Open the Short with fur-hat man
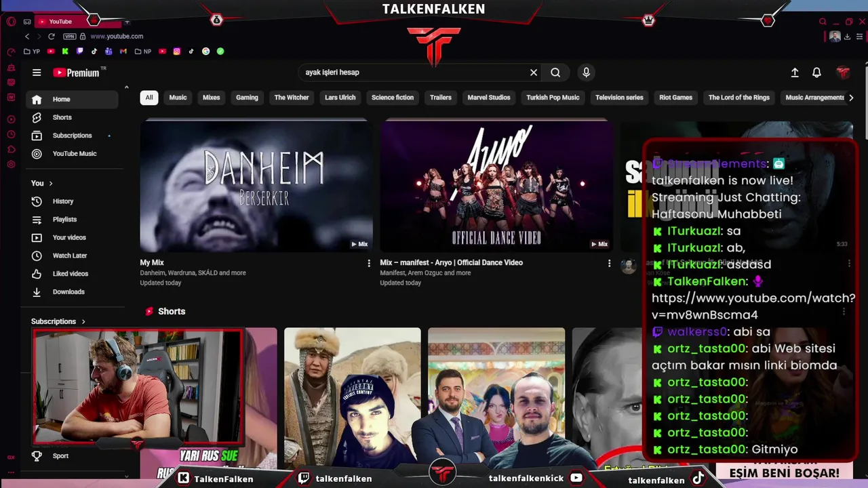Screen dimensions: 868x488 353,398
